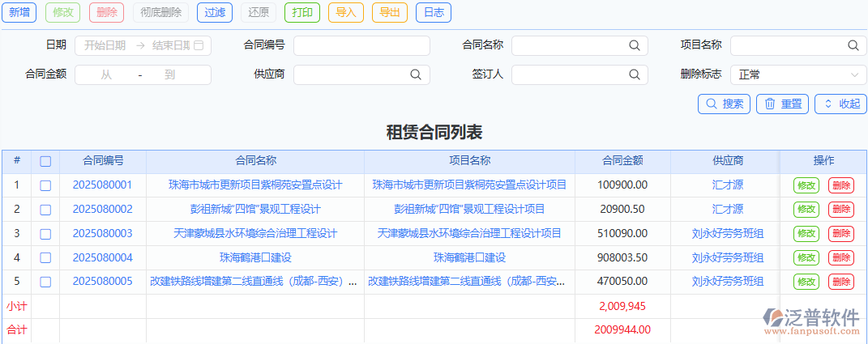The height and width of the screenshot is (344, 868).
Task: Click the 搜索 button
Action: point(724,104)
